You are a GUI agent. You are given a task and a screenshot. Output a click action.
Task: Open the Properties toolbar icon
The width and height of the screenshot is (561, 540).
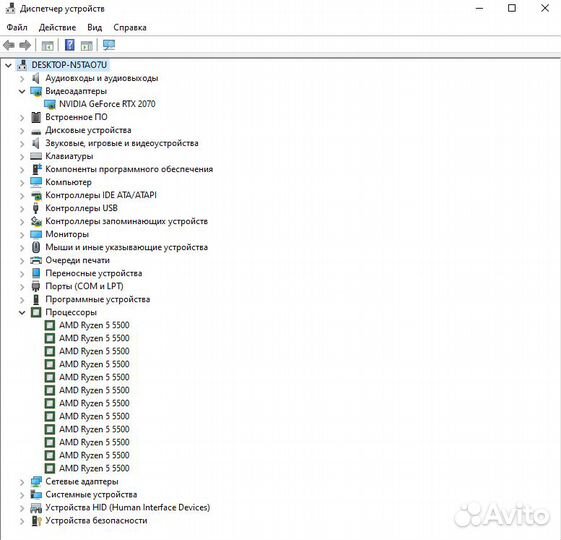(x=48, y=45)
